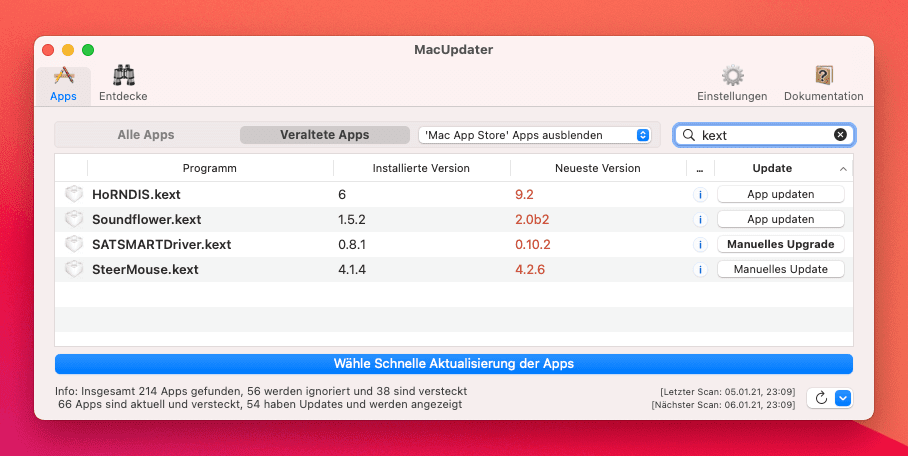
Task: Open the Dokumentation book icon
Action: (823, 76)
